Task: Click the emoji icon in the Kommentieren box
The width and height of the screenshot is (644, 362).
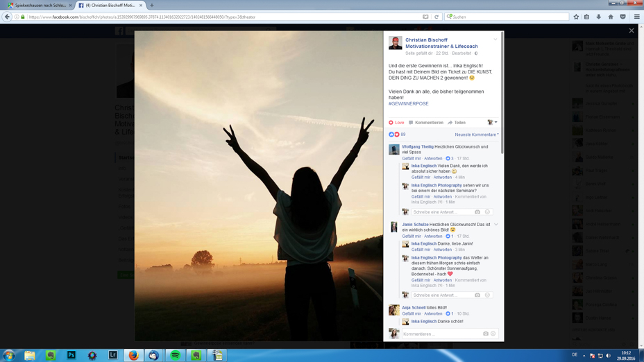Action: pos(493,334)
